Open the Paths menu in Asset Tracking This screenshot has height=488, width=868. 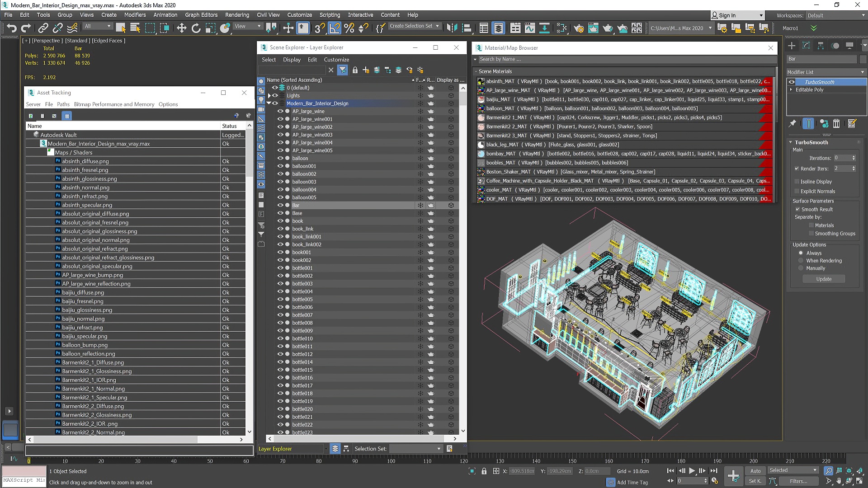63,104
